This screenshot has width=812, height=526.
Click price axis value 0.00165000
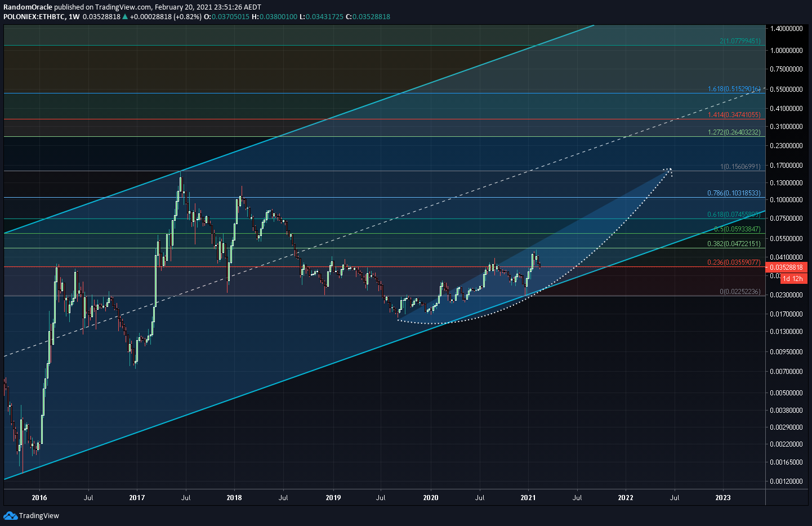coord(786,462)
